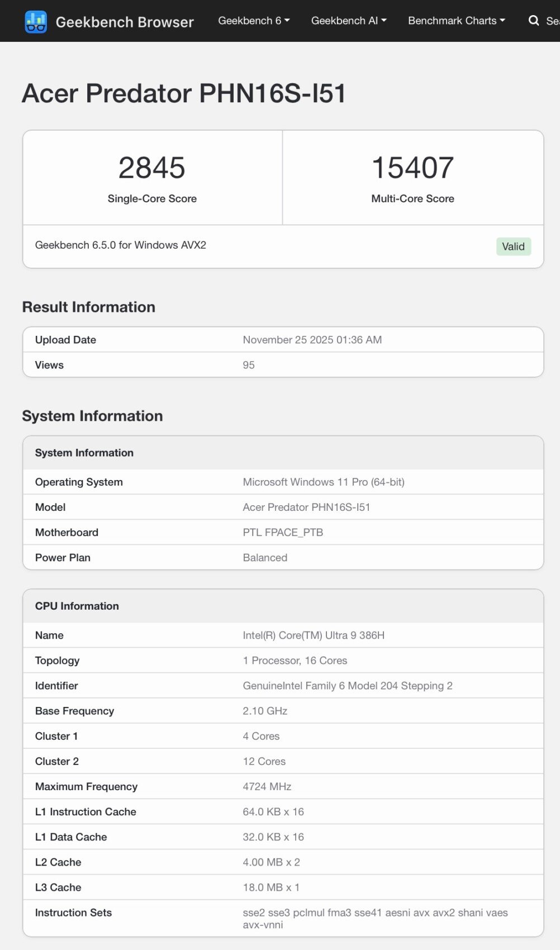Click the Microsoft Windows 11 Pro value
Screen dimensions: 560x950
tap(323, 482)
